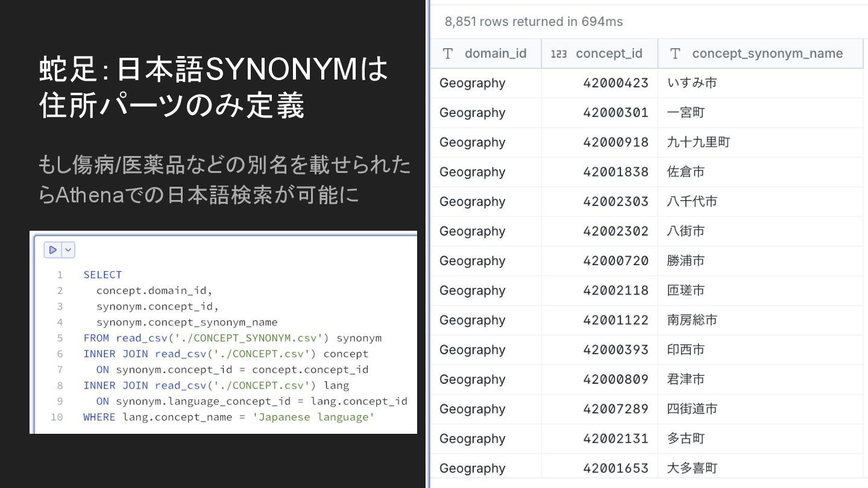Select the cell 42000720
868x488 pixels.
600,261
